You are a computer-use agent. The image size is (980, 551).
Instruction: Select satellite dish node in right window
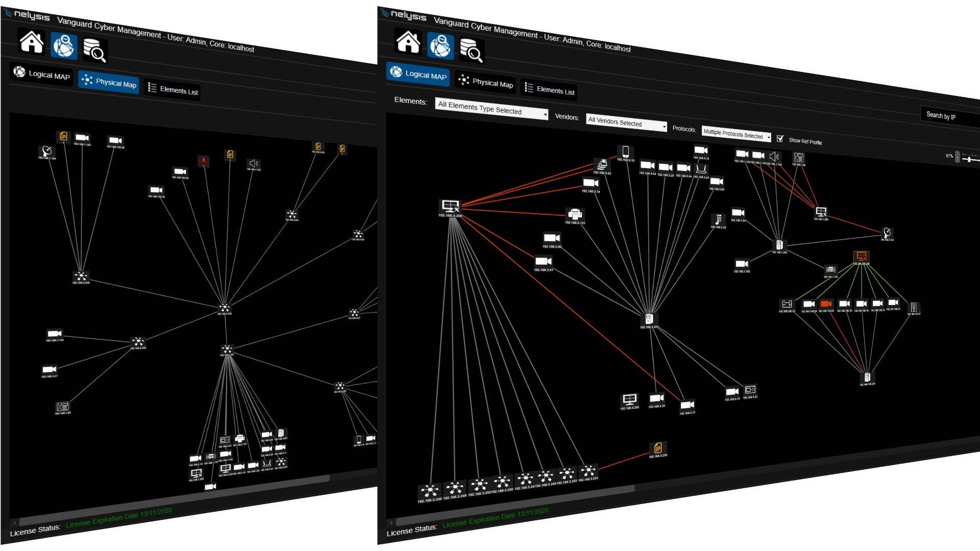click(887, 234)
